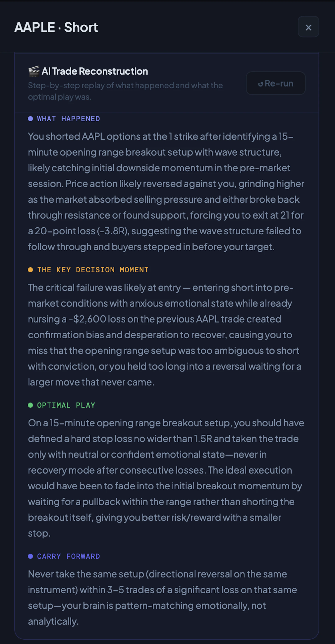Click the AI Trade Reconstruction heading

pos(95,71)
